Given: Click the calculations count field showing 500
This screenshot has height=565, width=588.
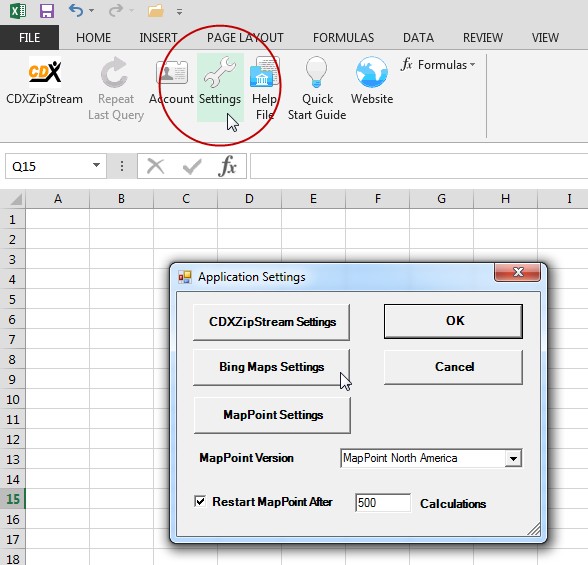Looking at the screenshot, I should 382,503.
